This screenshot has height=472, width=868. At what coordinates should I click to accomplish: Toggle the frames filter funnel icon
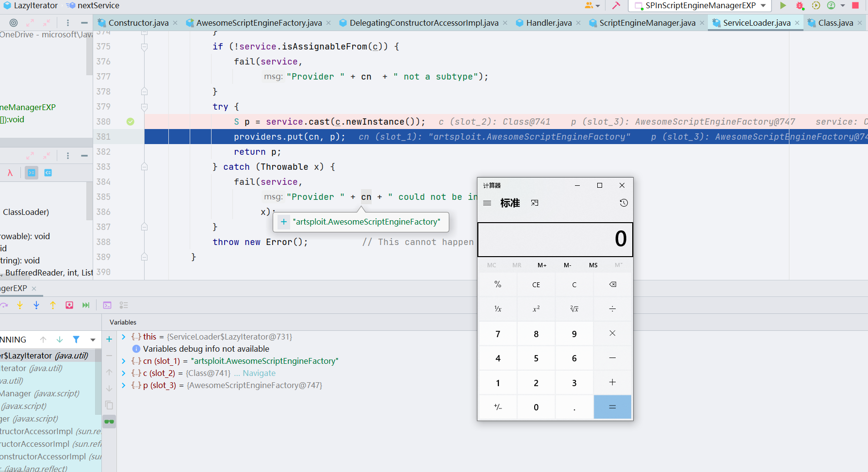coord(76,340)
